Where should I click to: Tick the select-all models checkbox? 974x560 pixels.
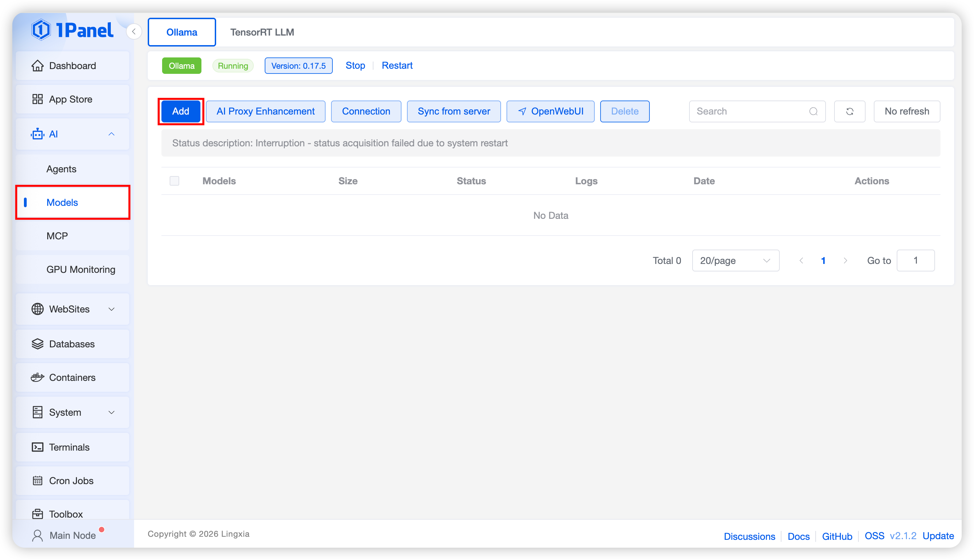click(174, 181)
